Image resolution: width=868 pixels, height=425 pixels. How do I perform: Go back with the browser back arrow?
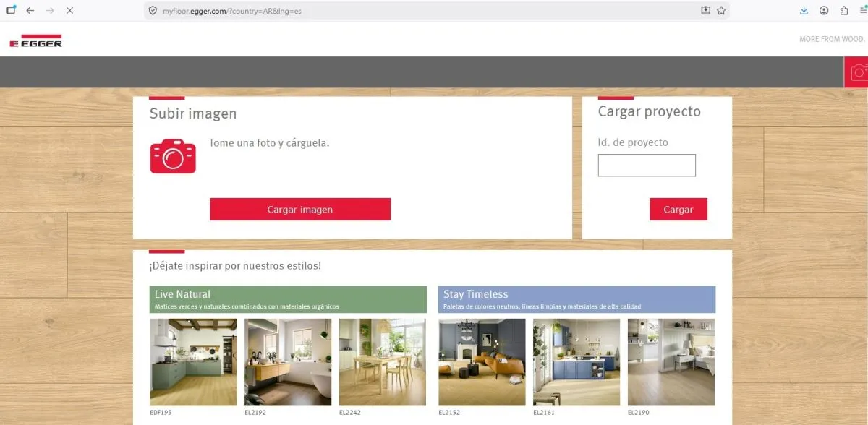[30, 11]
